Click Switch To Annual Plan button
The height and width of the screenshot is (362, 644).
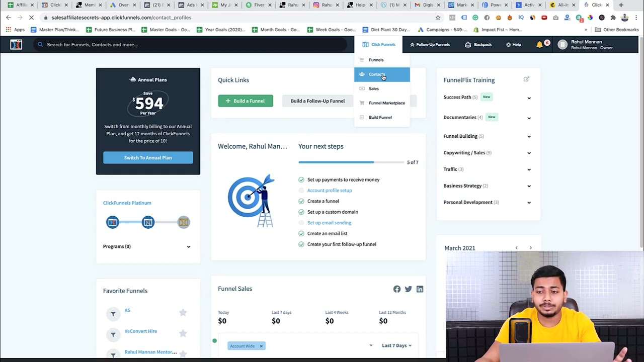(148, 158)
